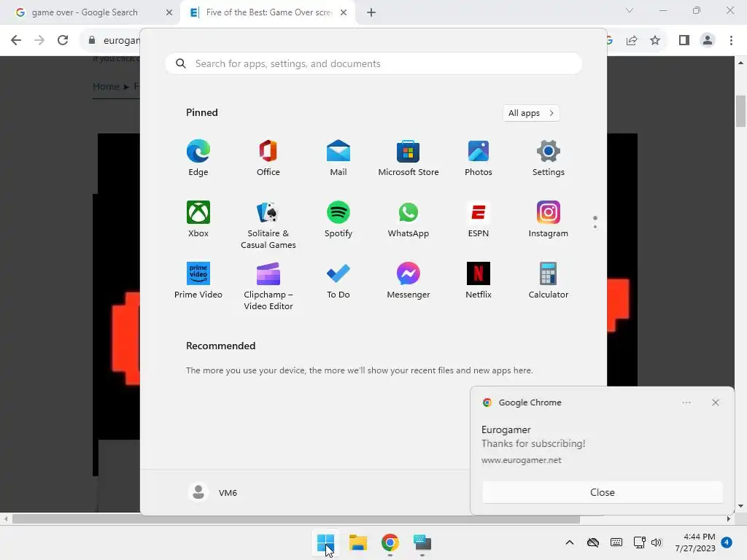The height and width of the screenshot is (560, 747).
Task: Open the remote desktop app on taskbar
Action: click(422, 542)
